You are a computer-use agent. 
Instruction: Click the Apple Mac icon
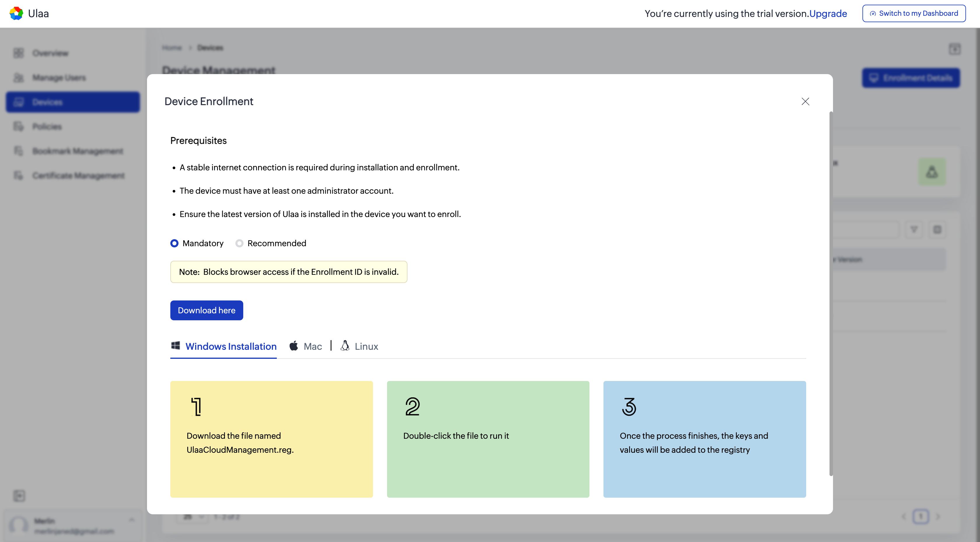pos(294,346)
